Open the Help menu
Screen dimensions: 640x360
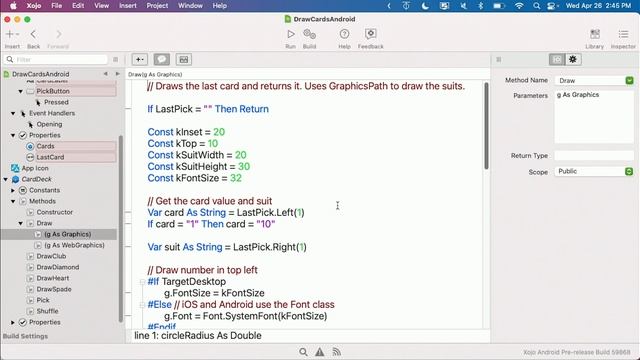pos(220,6)
